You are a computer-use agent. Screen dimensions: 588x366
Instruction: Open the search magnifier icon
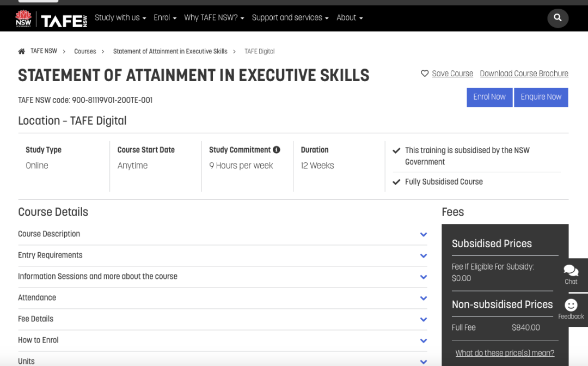[x=558, y=18]
